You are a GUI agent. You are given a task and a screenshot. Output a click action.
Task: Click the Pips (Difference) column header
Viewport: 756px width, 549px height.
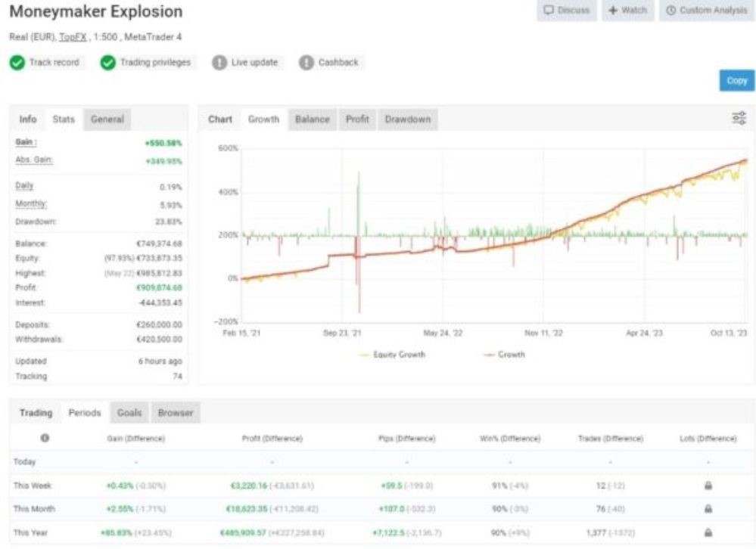pyautogui.click(x=407, y=439)
